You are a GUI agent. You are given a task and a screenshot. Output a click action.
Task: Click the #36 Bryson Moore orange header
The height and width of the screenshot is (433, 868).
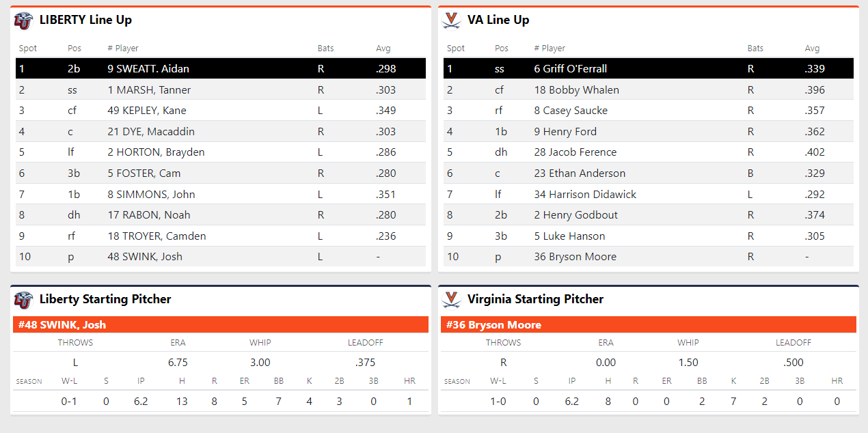tap(648, 325)
